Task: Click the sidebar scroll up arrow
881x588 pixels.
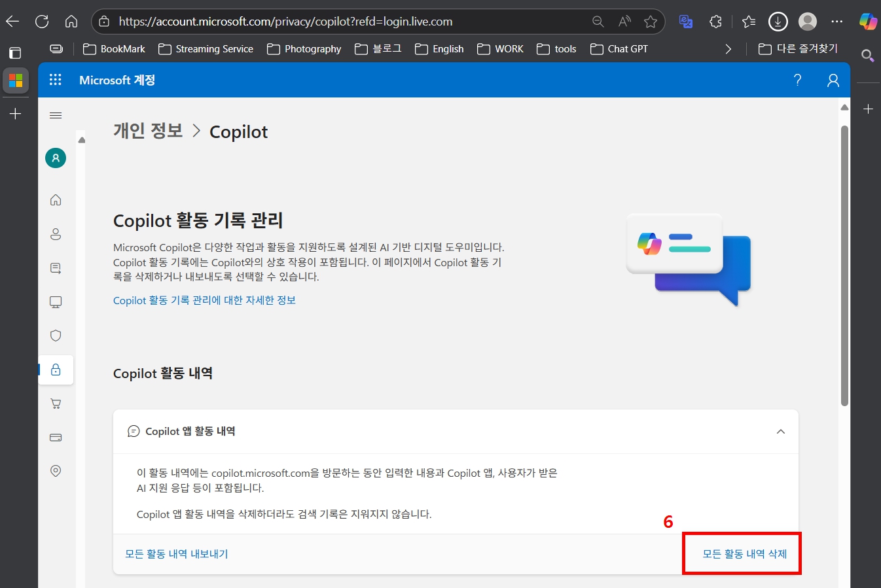Action: click(82, 139)
